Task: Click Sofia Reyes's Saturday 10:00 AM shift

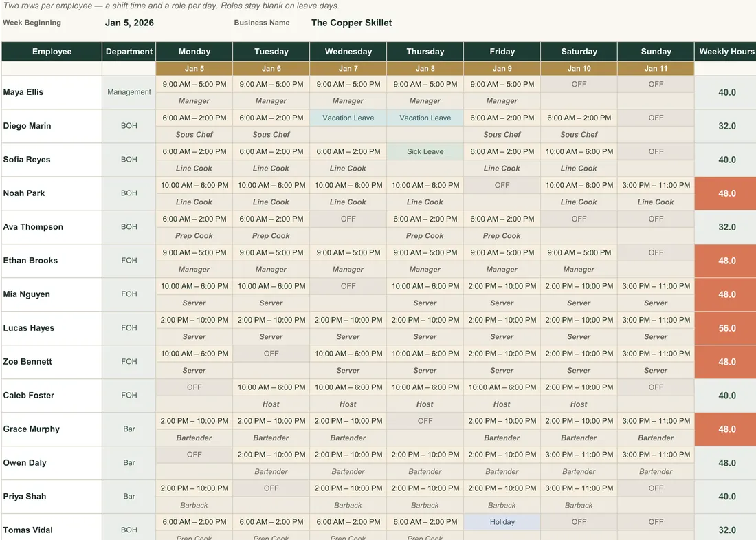Action: 579,151
